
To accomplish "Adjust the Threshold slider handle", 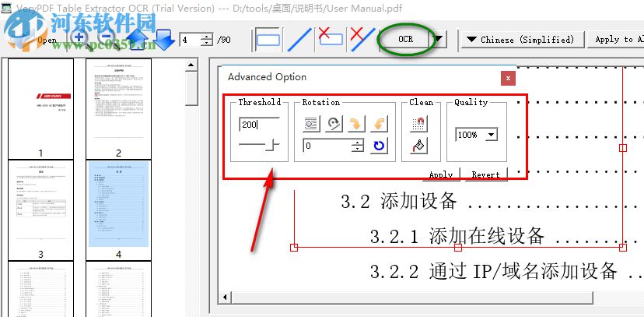I will pos(273,144).
